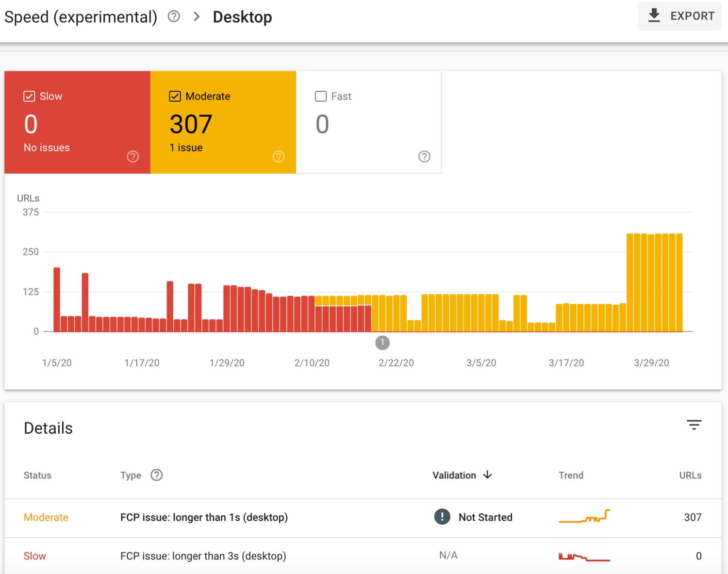The width and height of the screenshot is (728, 574).
Task: Click the help icon next to Speed (experimental)
Action: (174, 16)
